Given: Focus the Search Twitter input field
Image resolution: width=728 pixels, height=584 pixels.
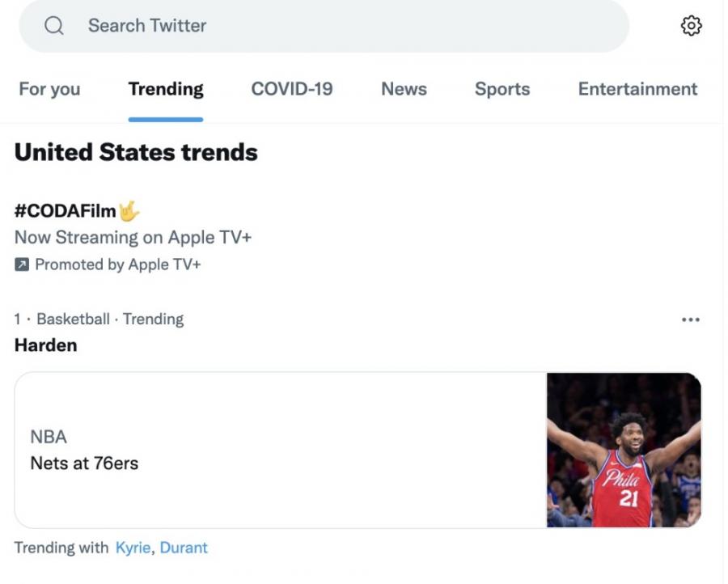Looking at the screenshot, I should (324, 26).
